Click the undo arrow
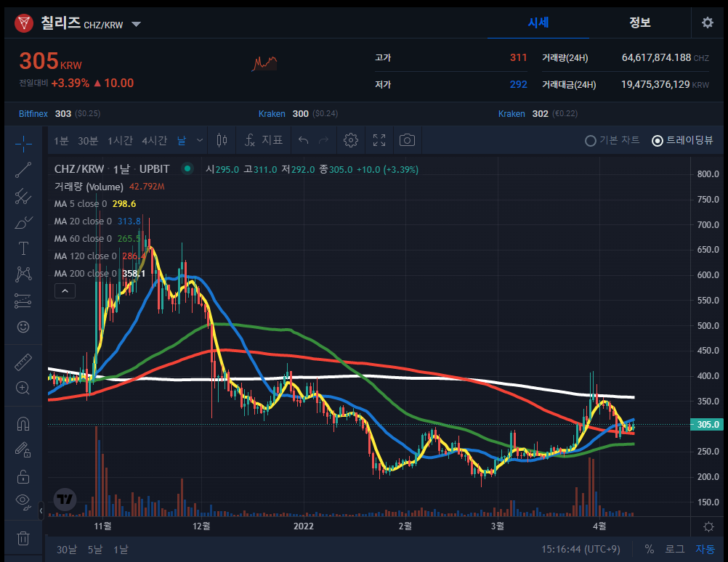This screenshot has height=562, width=728. click(x=303, y=140)
